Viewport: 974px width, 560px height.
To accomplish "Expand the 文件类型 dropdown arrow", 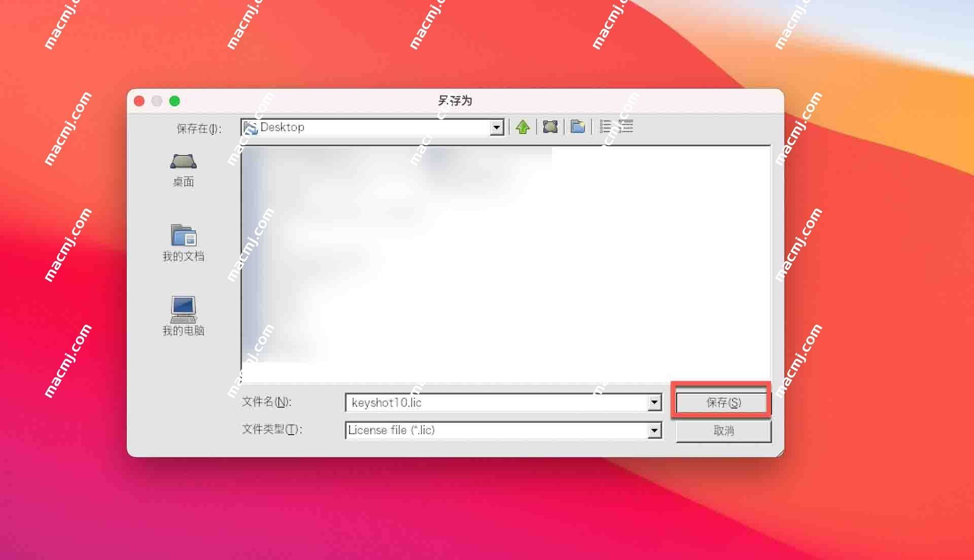I will (654, 431).
